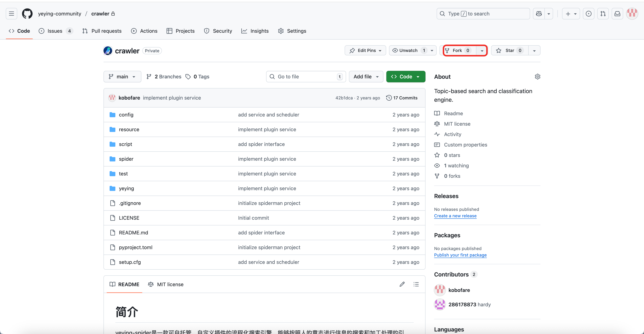Open the Copilot chat icon
This screenshot has height=334, width=644.
[x=539, y=14]
